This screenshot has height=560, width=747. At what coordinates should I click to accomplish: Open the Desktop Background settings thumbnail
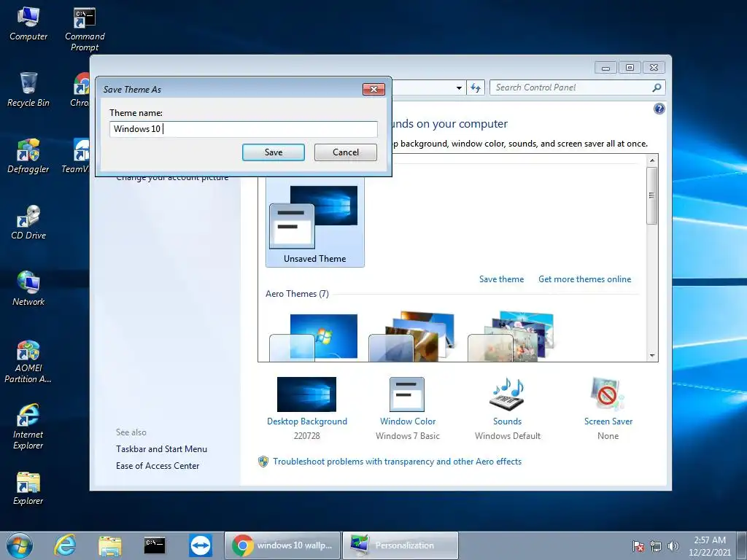(306, 394)
